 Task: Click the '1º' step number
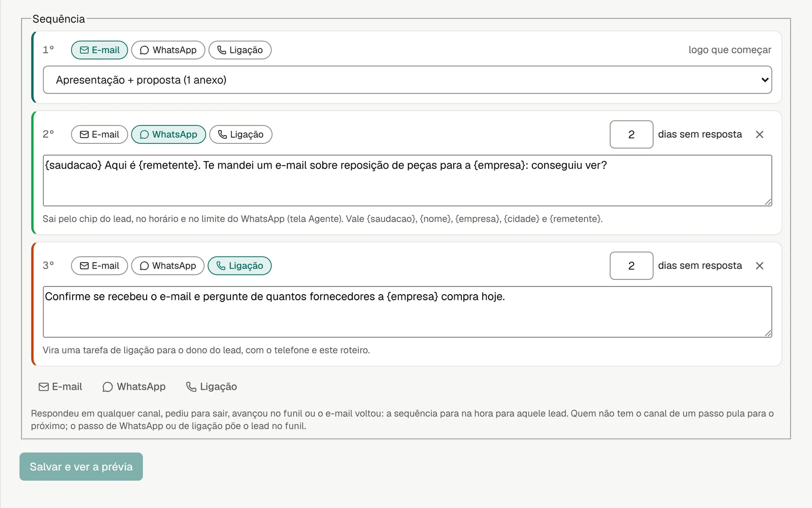click(x=48, y=50)
